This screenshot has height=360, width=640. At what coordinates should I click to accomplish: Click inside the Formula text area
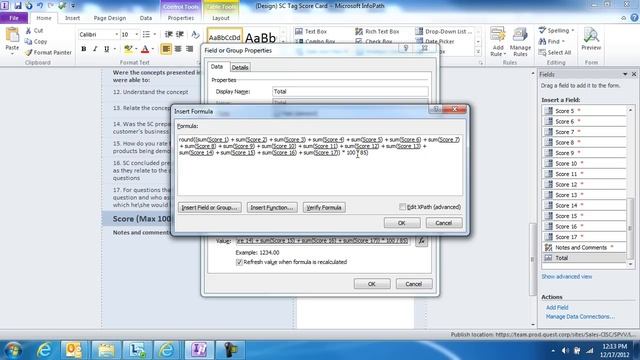click(x=320, y=165)
